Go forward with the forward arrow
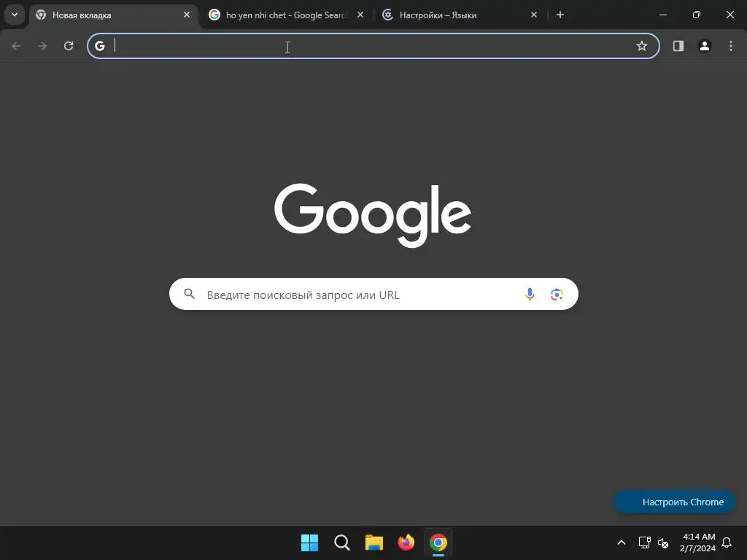The image size is (747, 560). pyautogui.click(x=42, y=46)
